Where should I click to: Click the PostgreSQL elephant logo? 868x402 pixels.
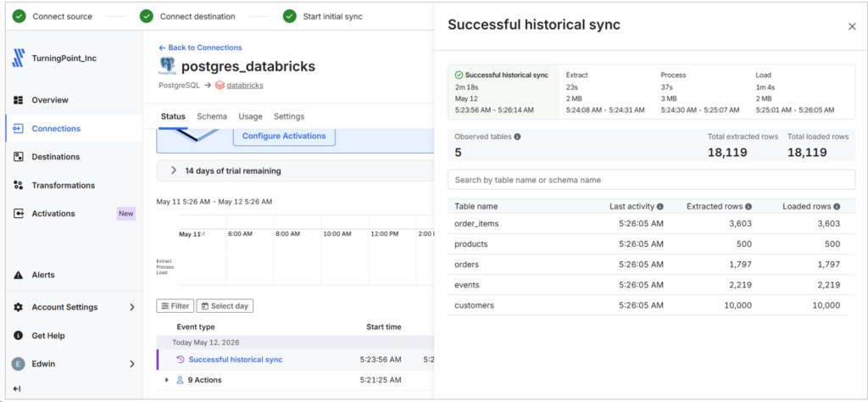tap(168, 66)
